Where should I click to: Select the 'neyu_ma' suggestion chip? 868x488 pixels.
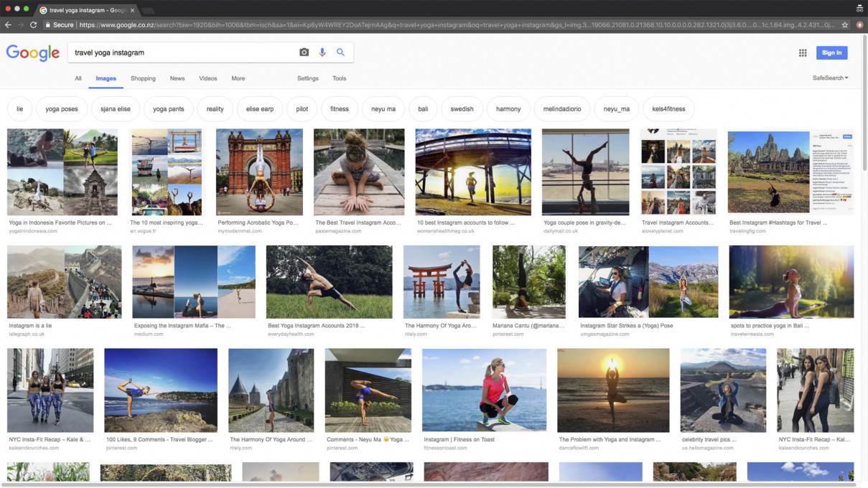pos(617,109)
